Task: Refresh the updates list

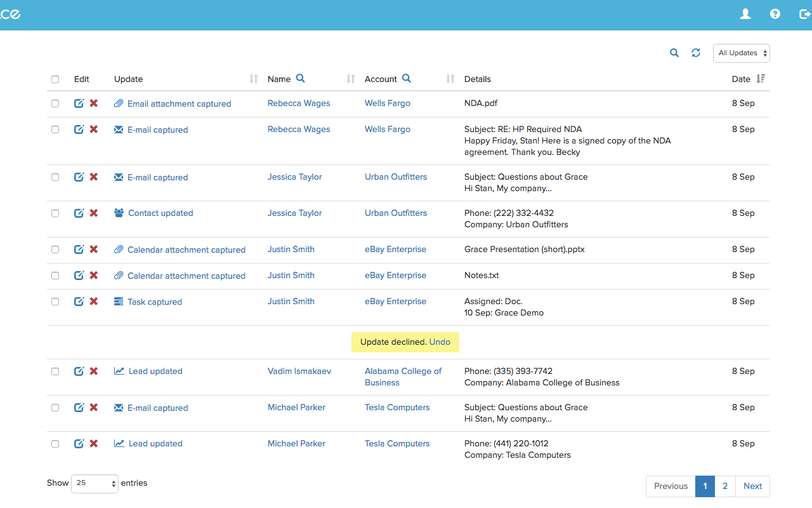Action: click(x=696, y=53)
